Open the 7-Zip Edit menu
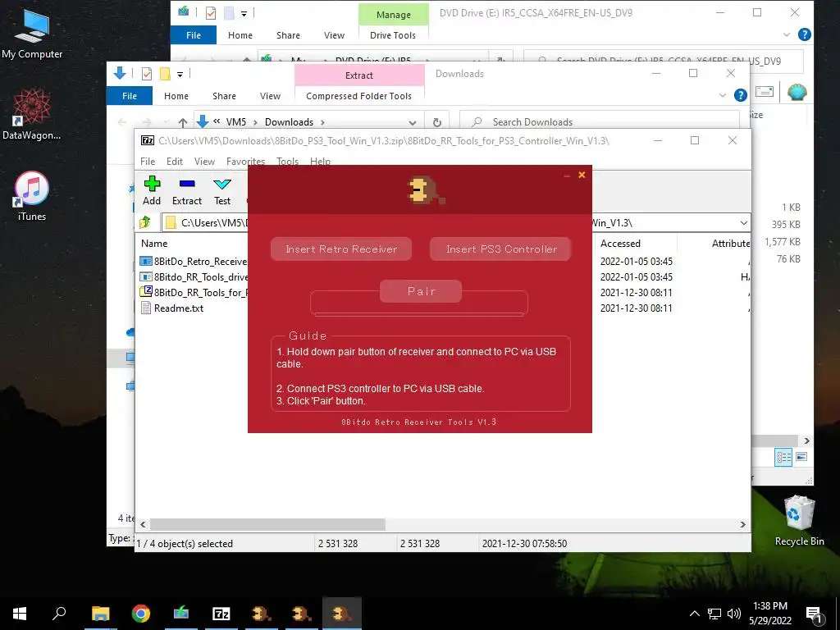This screenshot has width=840, height=630. pos(175,162)
